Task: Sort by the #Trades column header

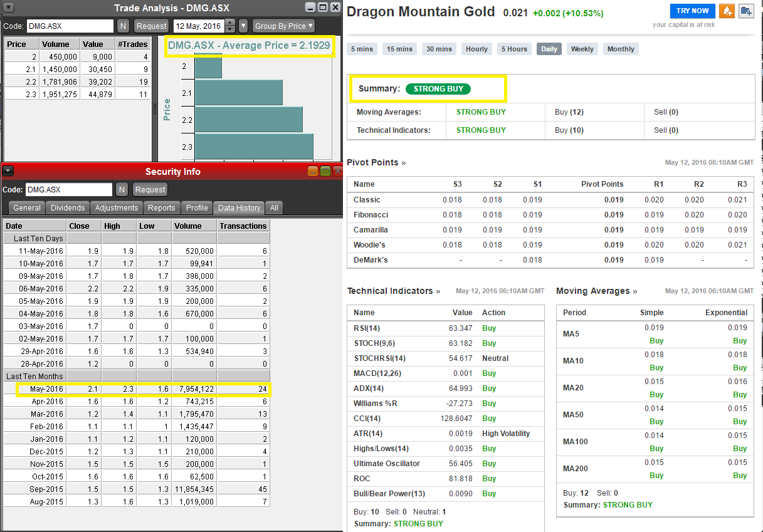Action: coord(133,44)
